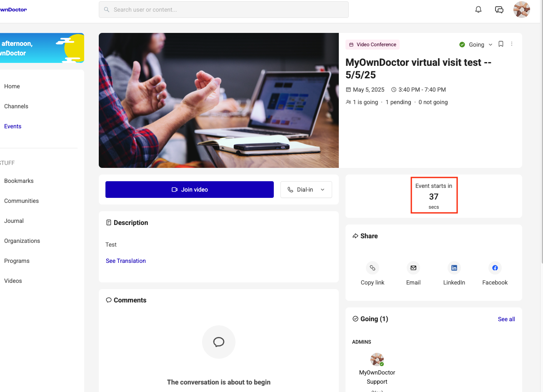Go to Home in the sidebar
Viewport: 543px width, 392px height.
coord(12,86)
